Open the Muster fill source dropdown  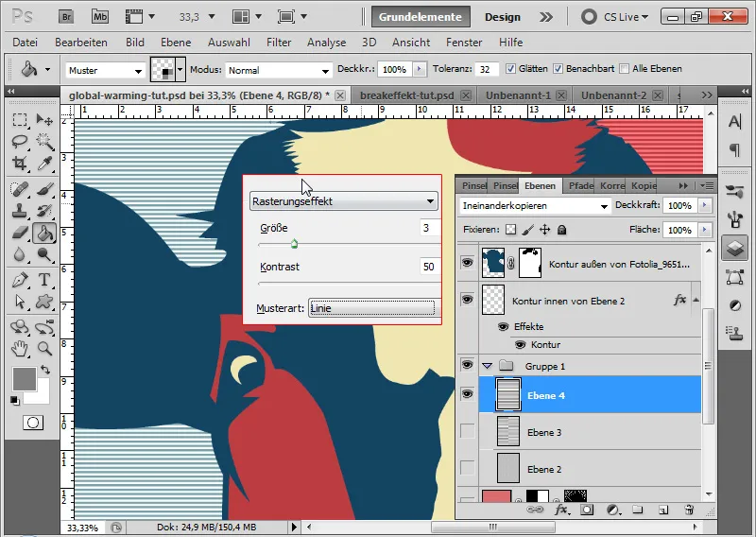click(x=105, y=71)
